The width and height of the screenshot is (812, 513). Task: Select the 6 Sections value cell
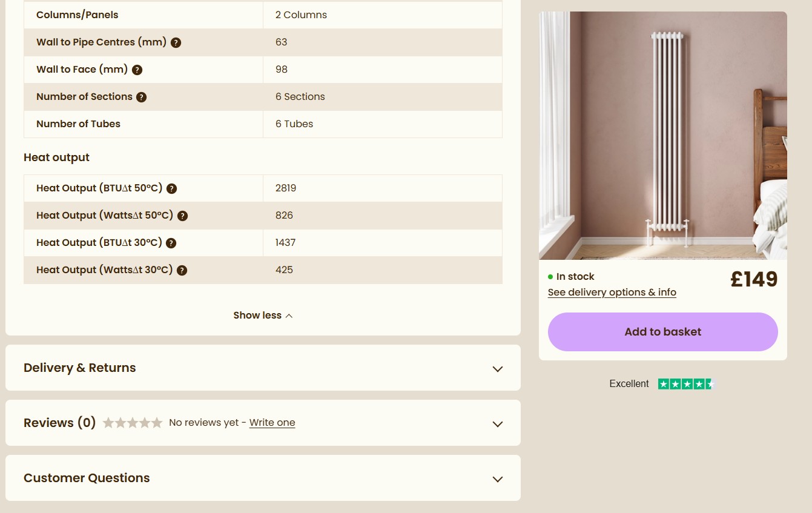(x=383, y=97)
